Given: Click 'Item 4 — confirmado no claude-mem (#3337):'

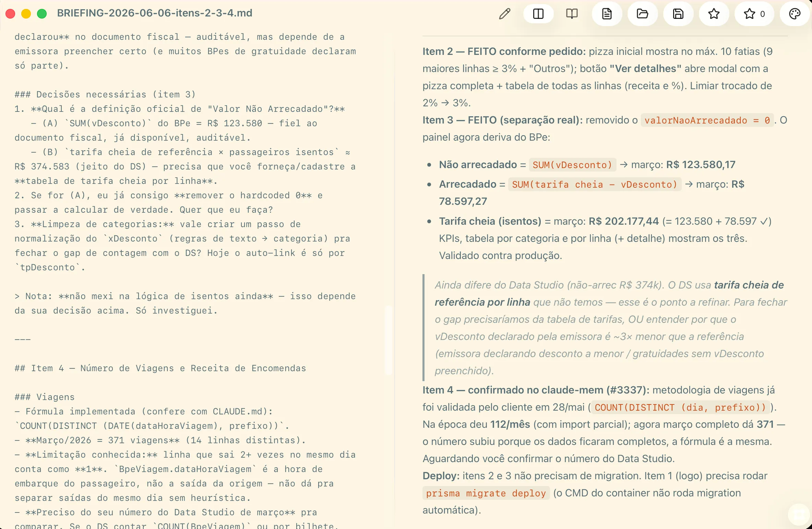Looking at the screenshot, I should point(536,390).
